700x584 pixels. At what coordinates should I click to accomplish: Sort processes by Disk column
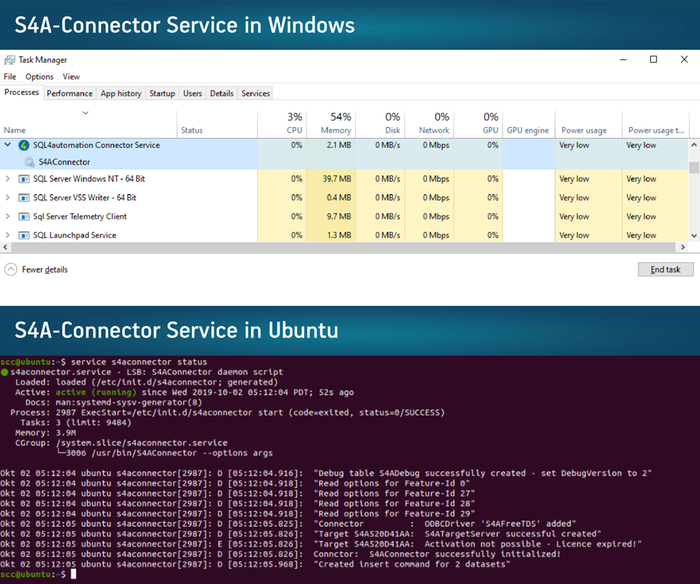click(380, 124)
